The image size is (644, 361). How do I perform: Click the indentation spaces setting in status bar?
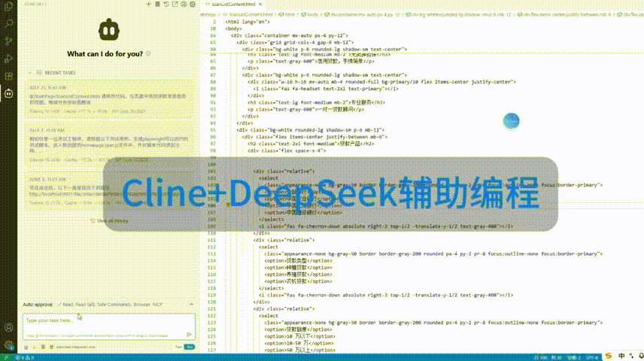pyautogui.click(x=573, y=357)
